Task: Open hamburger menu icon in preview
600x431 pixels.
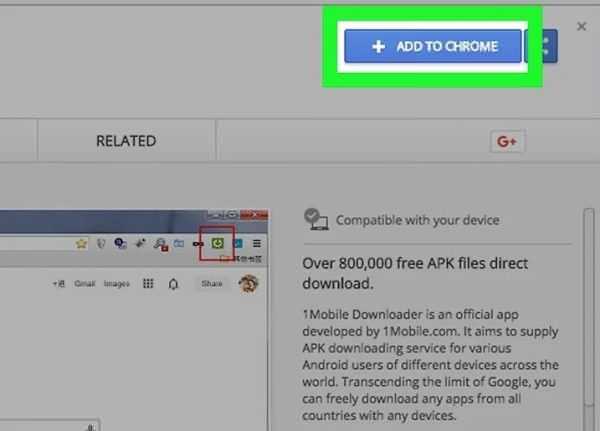Action: click(x=257, y=243)
